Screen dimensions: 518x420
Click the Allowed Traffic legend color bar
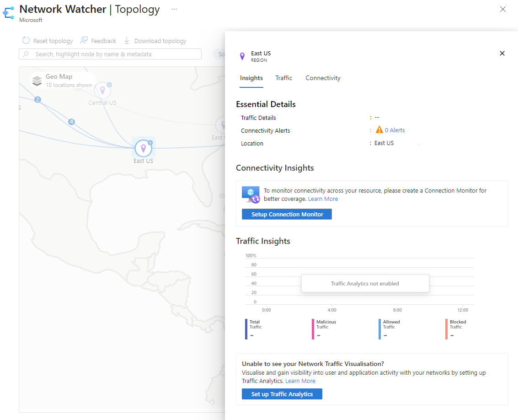pyautogui.click(x=379, y=329)
